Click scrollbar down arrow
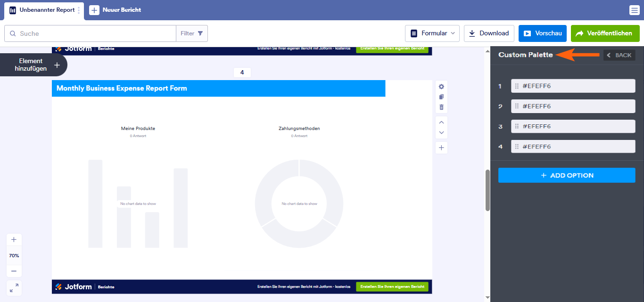644x302 pixels. pyautogui.click(x=487, y=297)
